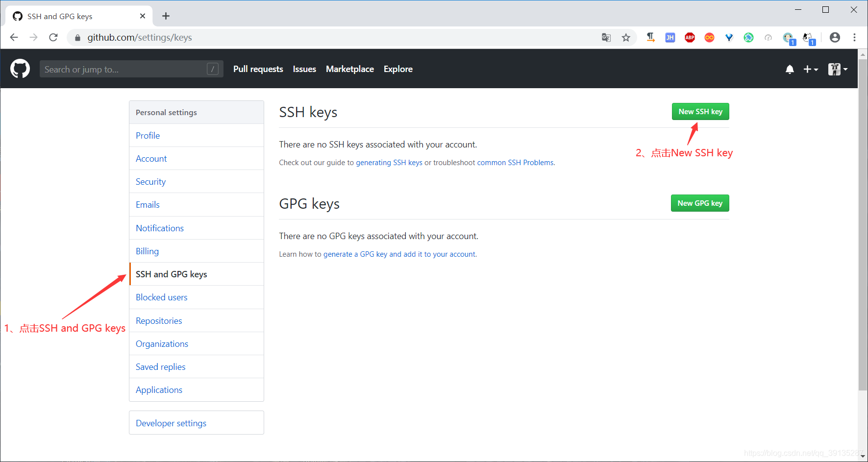Open Applications settings
Screen dimensions: 868x462
(197, 390)
